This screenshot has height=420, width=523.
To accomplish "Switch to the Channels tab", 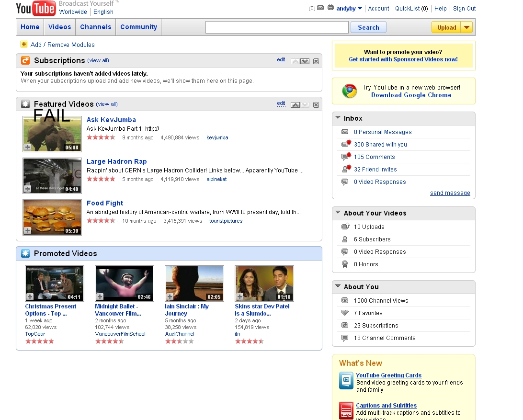I will click(96, 27).
